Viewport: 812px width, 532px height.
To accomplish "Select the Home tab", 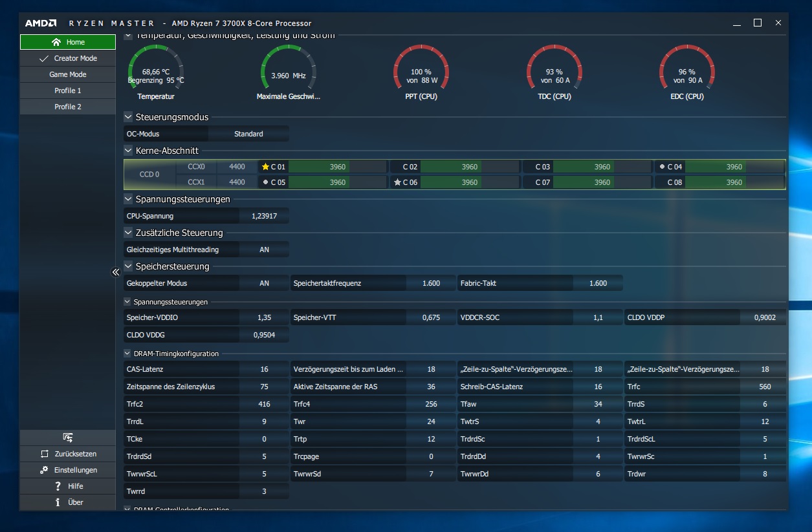I will point(68,42).
